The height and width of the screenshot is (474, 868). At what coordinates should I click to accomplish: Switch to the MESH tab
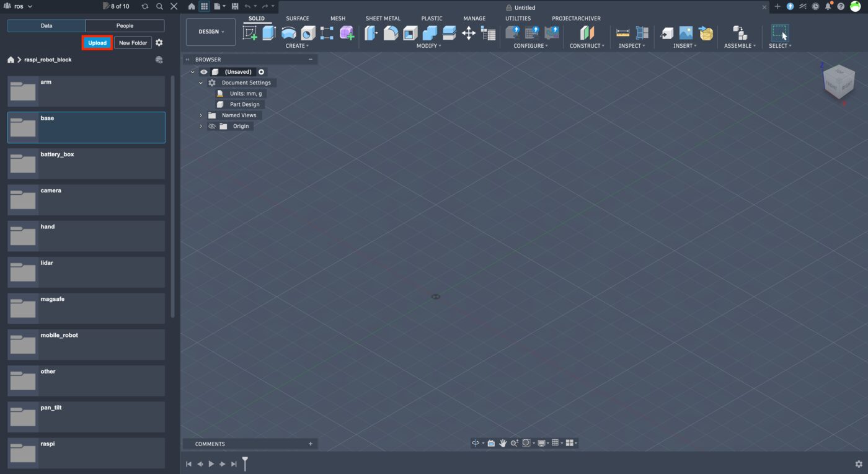tap(338, 19)
